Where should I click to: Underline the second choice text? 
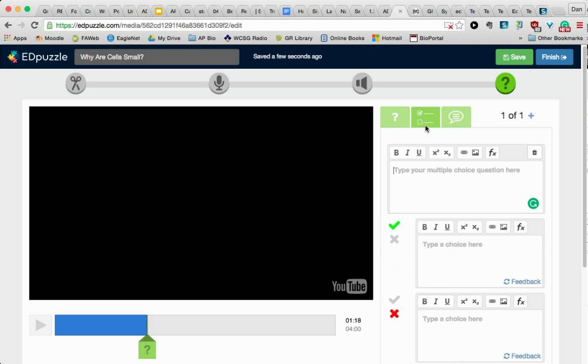click(447, 301)
